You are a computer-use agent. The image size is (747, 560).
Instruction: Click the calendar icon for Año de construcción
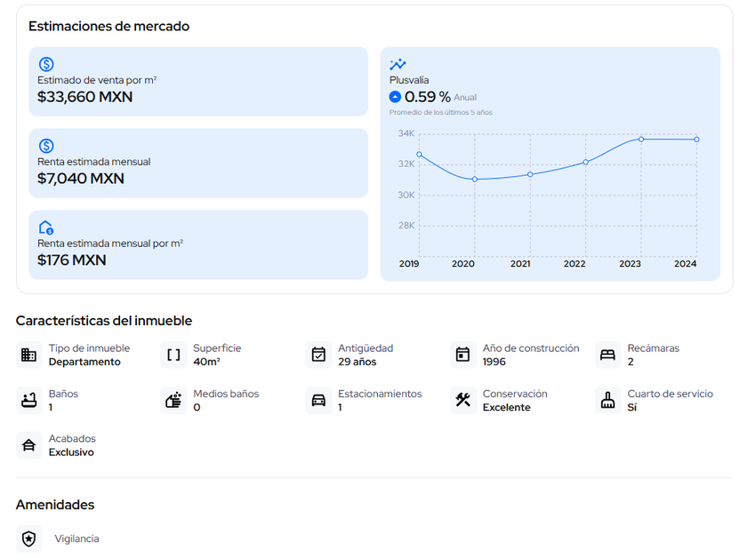click(462, 355)
